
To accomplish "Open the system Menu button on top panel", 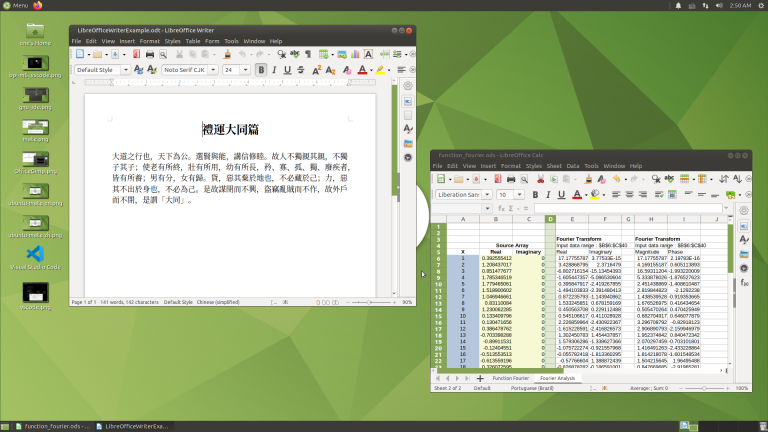I will (x=16, y=5).
